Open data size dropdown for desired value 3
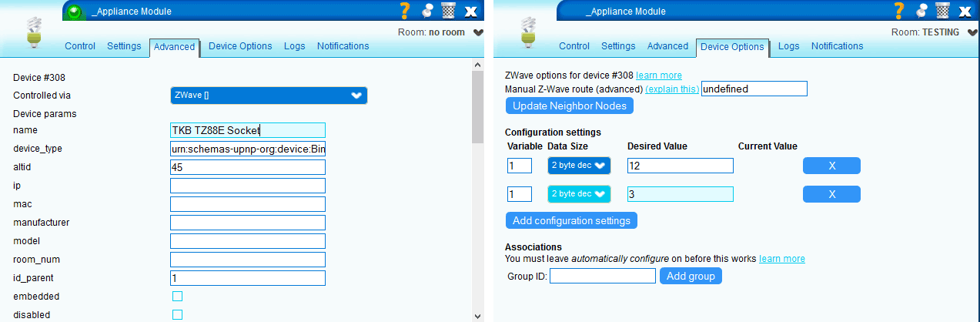This screenshot has height=322, width=980. (x=578, y=194)
